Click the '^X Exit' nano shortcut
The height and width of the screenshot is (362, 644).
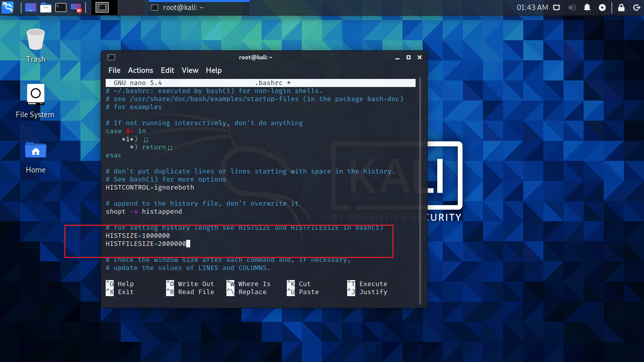[120, 292]
